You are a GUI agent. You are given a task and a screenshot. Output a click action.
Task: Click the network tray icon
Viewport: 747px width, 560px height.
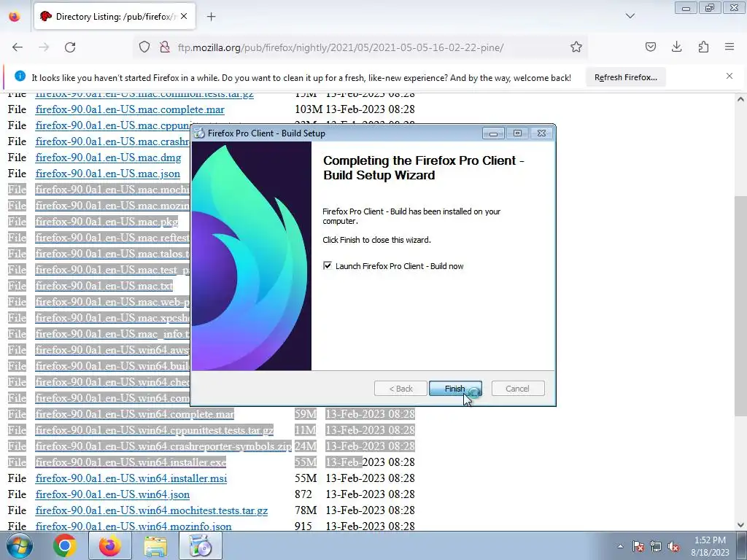point(656,546)
